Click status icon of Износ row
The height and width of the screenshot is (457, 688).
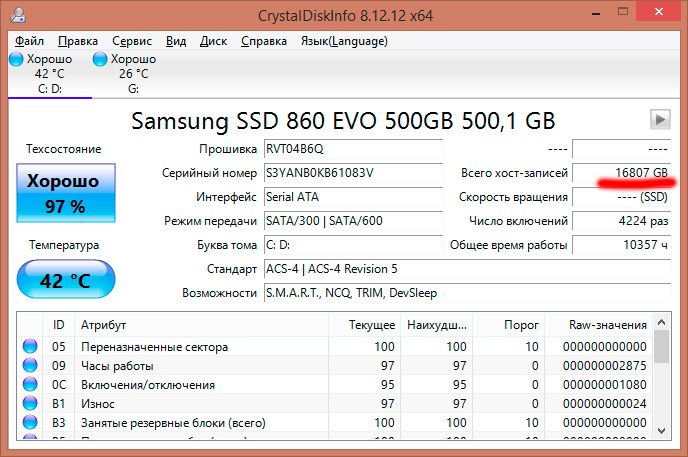pos(30,403)
